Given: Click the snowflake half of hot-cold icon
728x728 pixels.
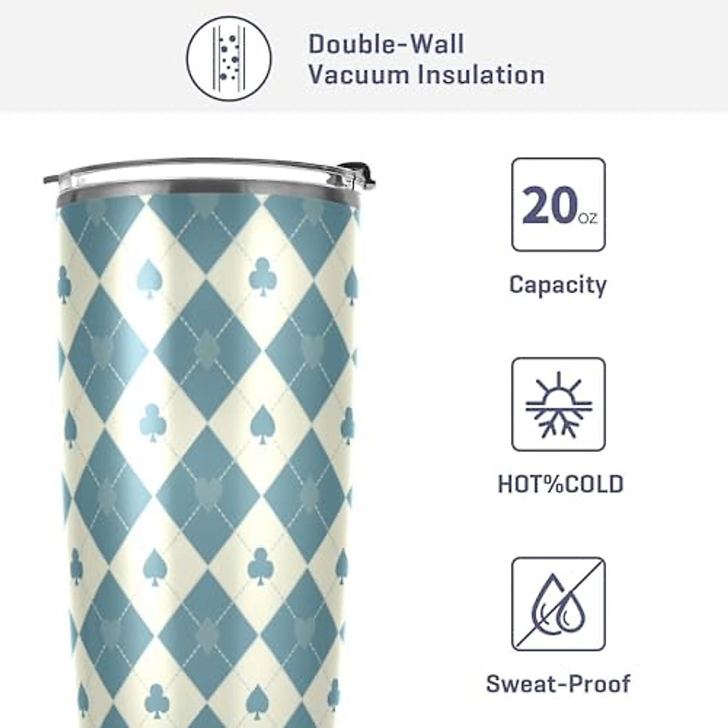Looking at the screenshot, I should [x=559, y=423].
